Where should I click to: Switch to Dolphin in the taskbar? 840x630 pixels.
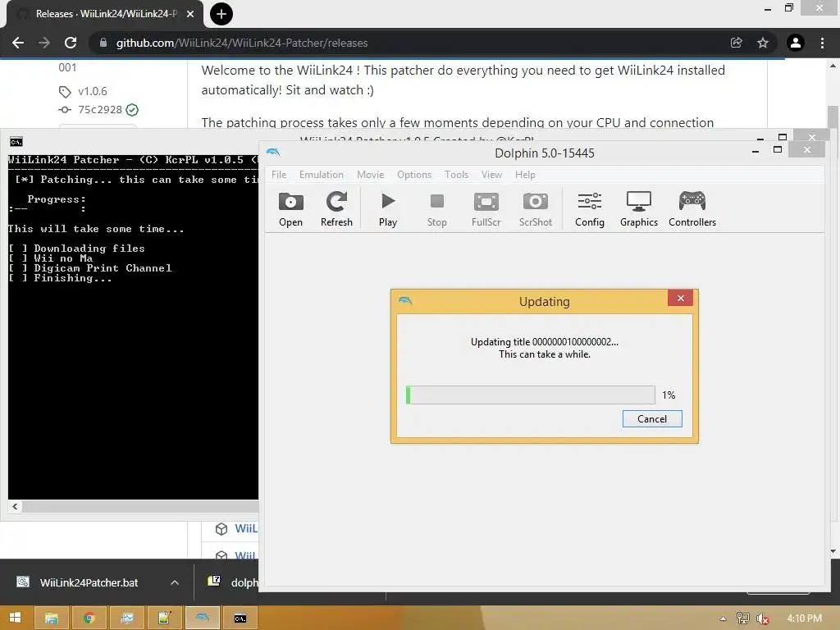click(x=202, y=618)
